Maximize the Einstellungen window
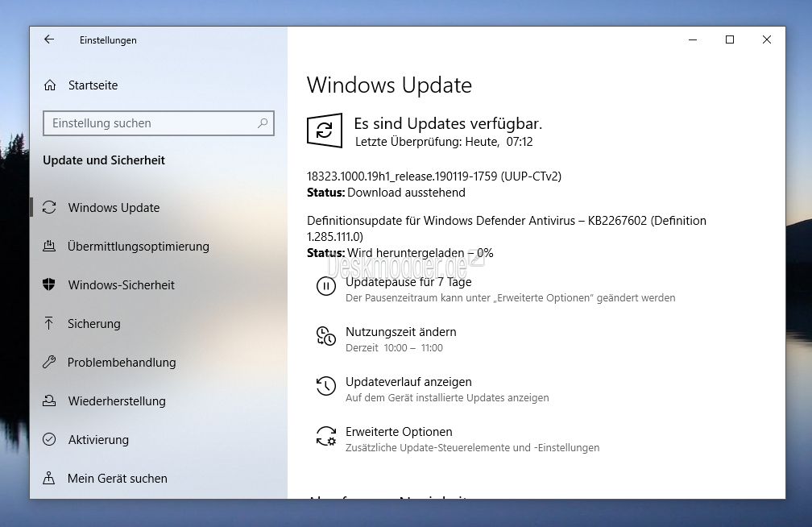This screenshot has width=812, height=527. [x=730, y=39]
